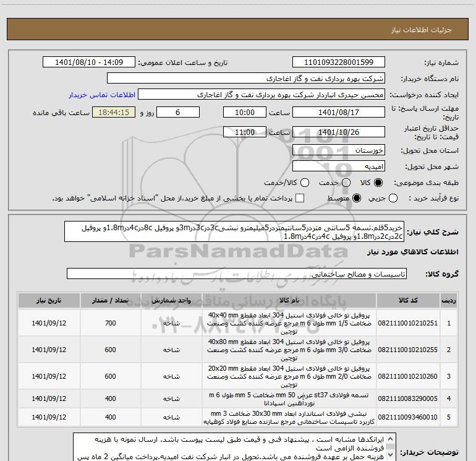The width and height of the screenshot is (476, 461).
Task: Click date 1401/09/12 in row 5
Action: pyautogui.click(x=49, y=417)
